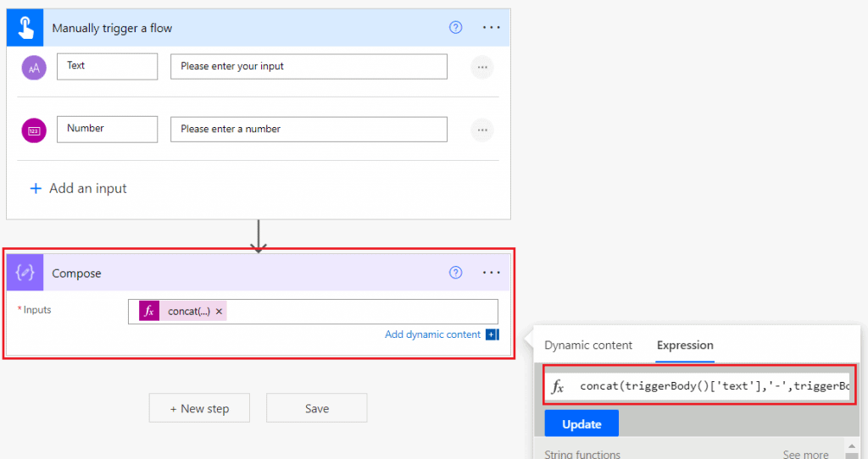Viewport: 868px width, 459px height.
Task: Click the Compose card title
Action: pyautogui.click(x=76, y=274)
